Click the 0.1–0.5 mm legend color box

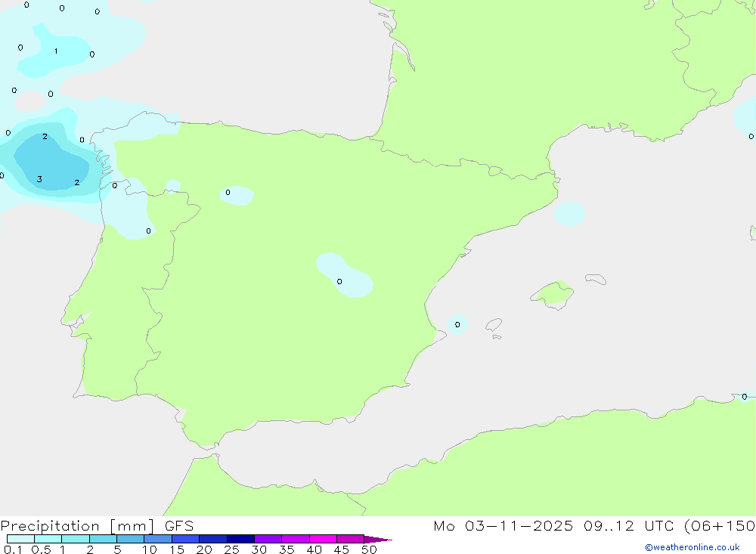(20, 539)
